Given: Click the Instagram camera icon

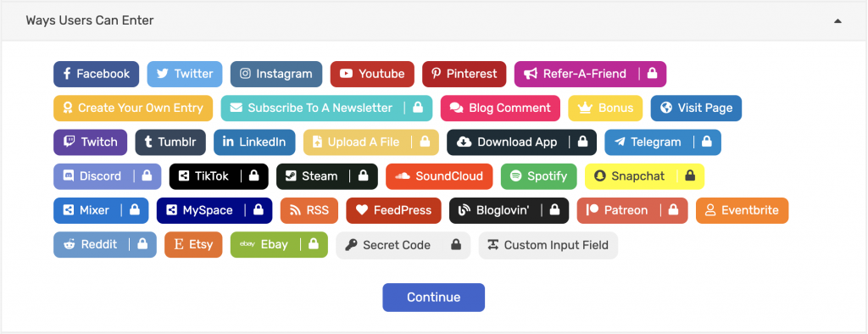Looking at the screenshot, I should tap(245, 74).
